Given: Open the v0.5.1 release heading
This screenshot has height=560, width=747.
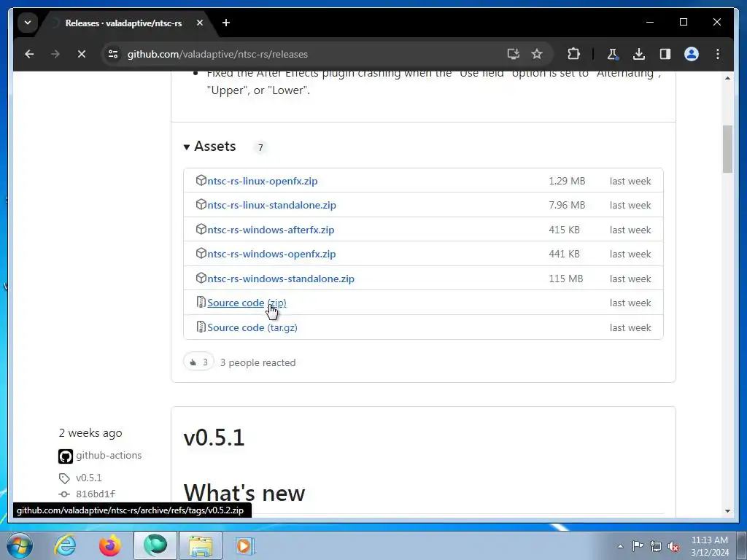Looking at the screenshot, I should pos(214,437).
